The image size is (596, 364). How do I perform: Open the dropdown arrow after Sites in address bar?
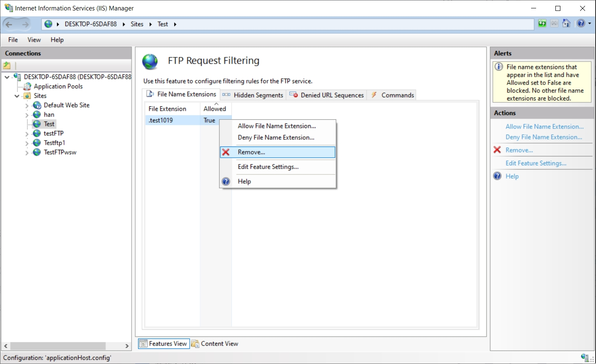[x=150, y=24]
